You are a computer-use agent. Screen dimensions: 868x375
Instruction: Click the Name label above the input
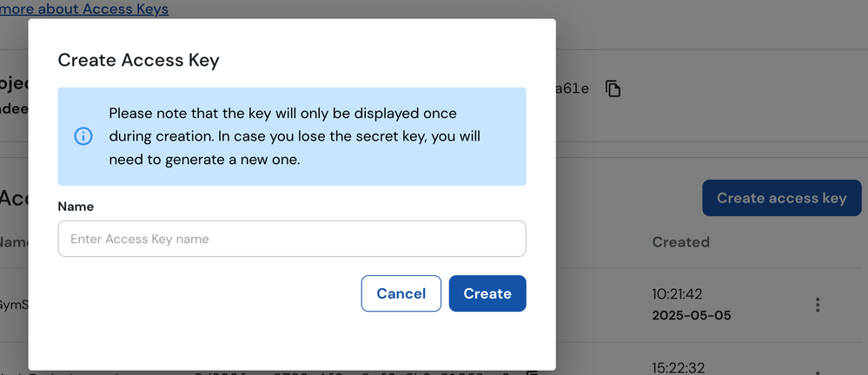pos(76,207)
